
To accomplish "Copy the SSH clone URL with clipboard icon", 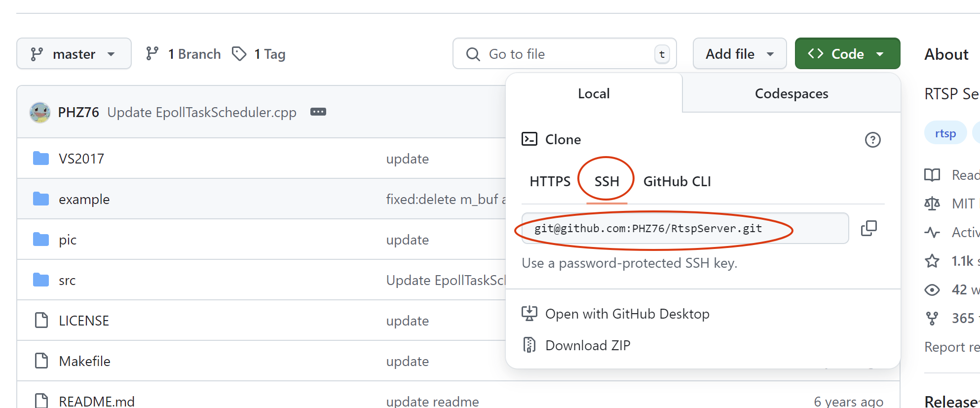I will click(869, 228).
